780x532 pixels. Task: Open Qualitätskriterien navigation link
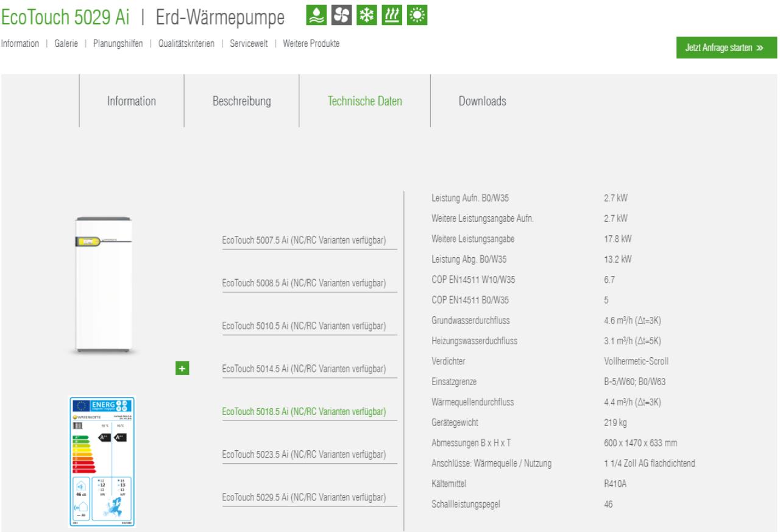[x=186, y=43]
